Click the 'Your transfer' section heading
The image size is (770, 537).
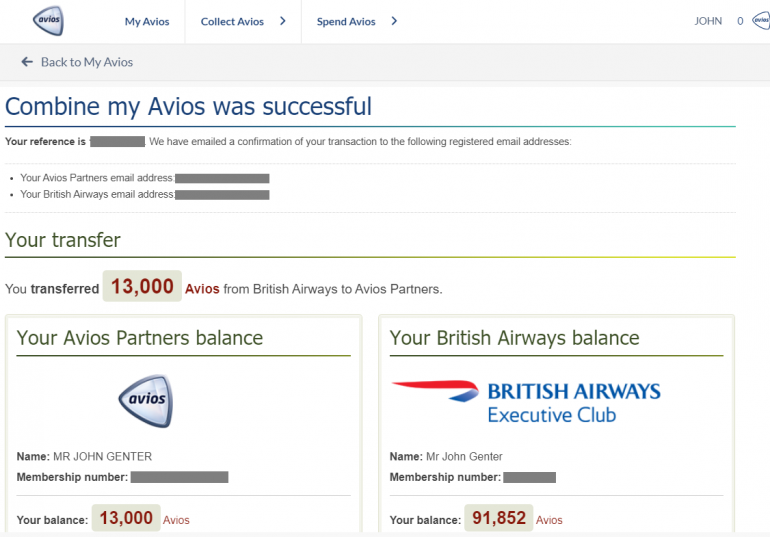(63, 240)
